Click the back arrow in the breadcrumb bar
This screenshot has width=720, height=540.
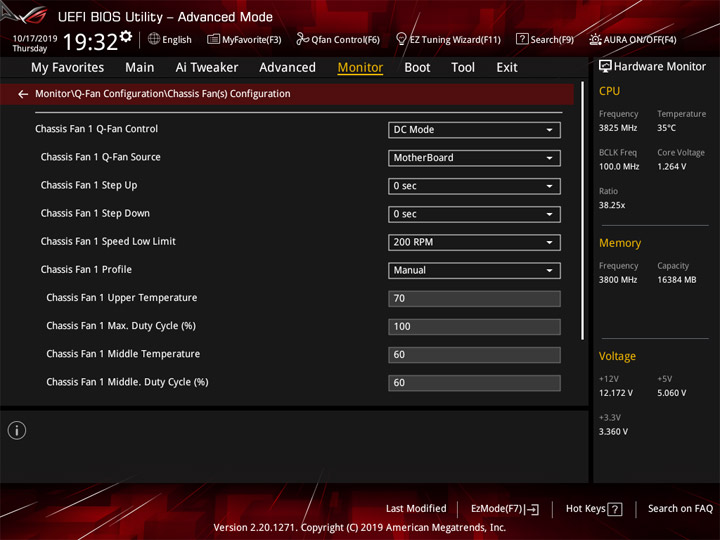pos(23,94)
